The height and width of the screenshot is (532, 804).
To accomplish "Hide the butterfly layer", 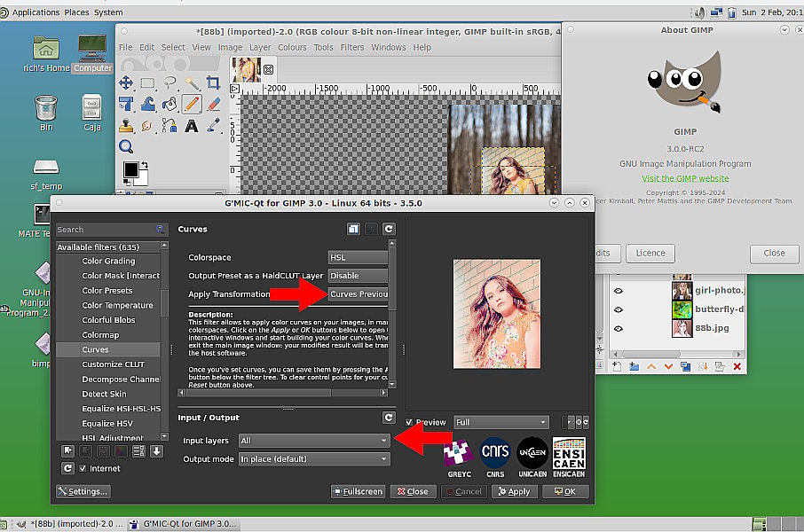I will point(619,309).
